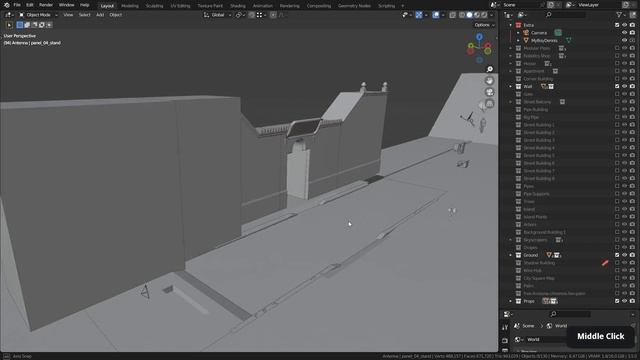640x360 pixels.
Task: Open the World datablock browse dropdown
Action: 518,340
